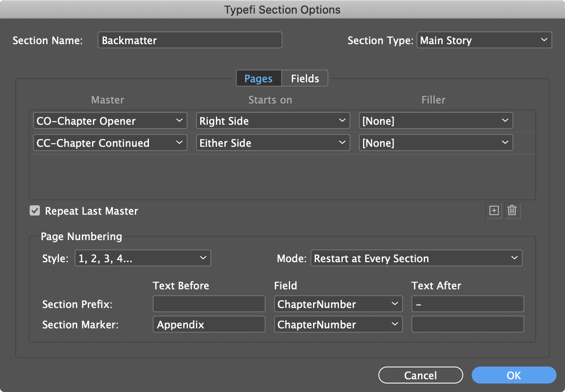Open the CC-Chapter Continued master dropdown
Image resolution: width=565 pixels, height=392 pixels.
(110, 143)
